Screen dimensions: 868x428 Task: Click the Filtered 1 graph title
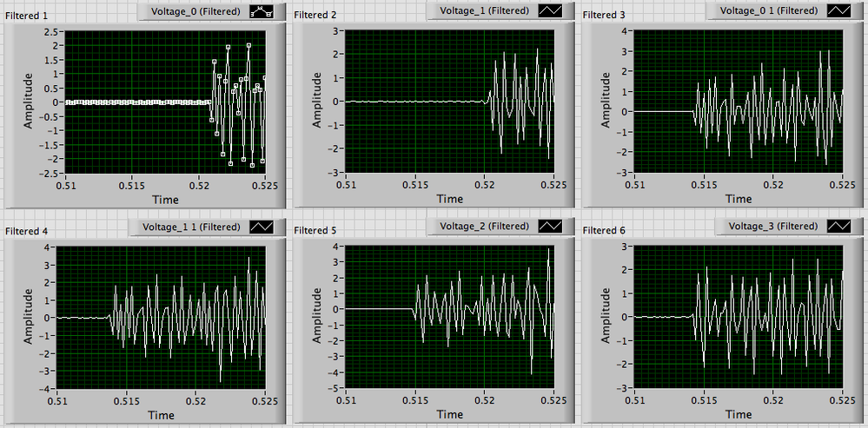(26, 16)
